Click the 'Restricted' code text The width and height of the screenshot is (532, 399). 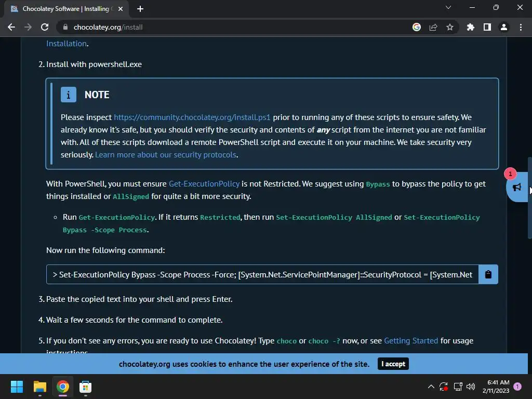click(220, 218)
